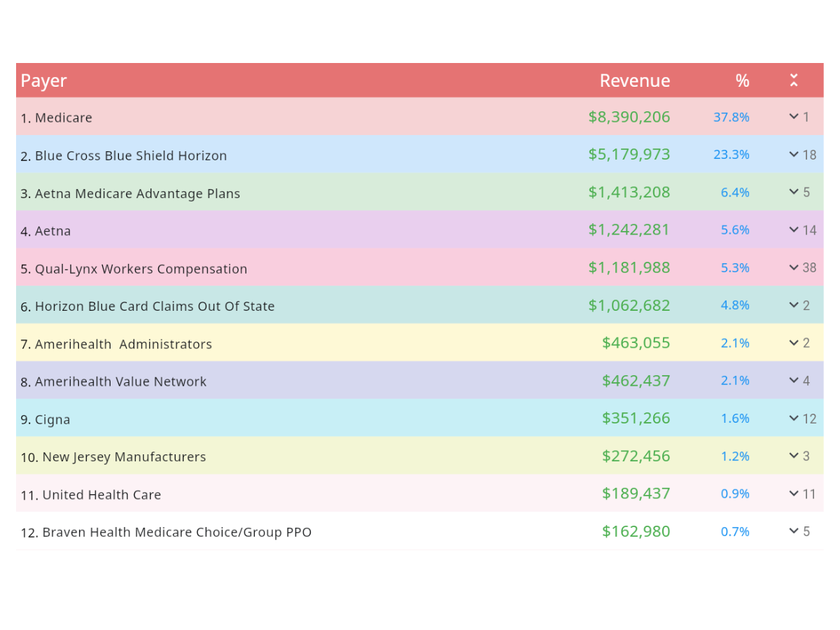The width and height of the screenshot is (840, 630).
Task: Click the 2.1% value for Amerihealth Administrators
Action: 735,343
